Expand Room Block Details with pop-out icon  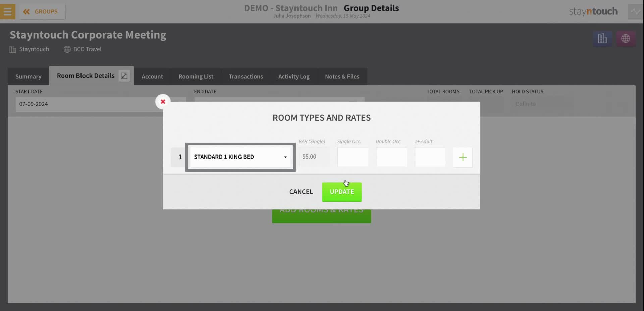point(124,76)
